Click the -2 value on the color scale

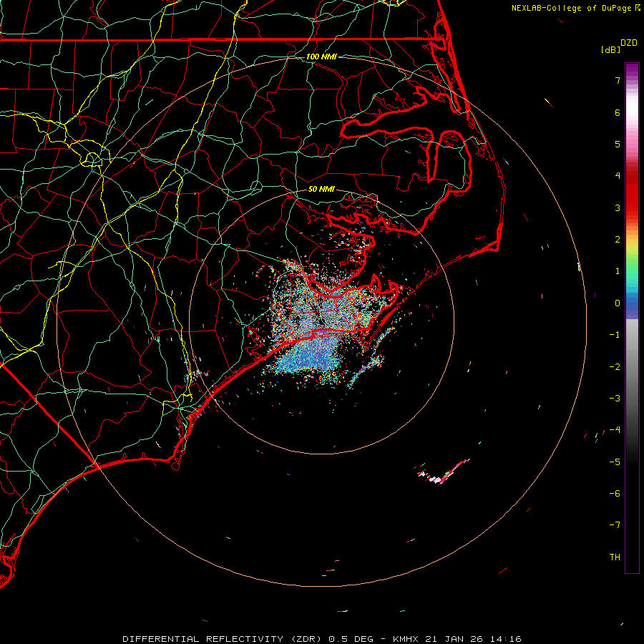[x=615, y=367]
